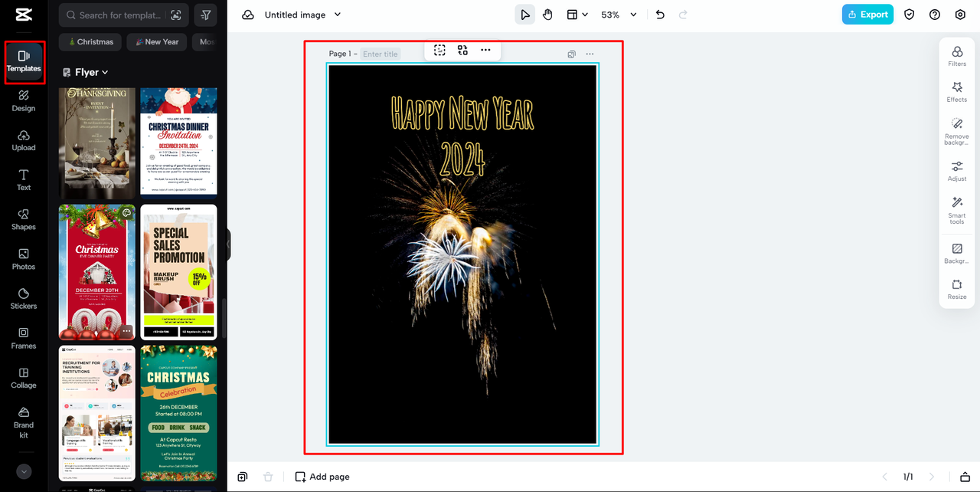
Task: Choose the Special Sales Promotion template
Action: click(178, 272)
